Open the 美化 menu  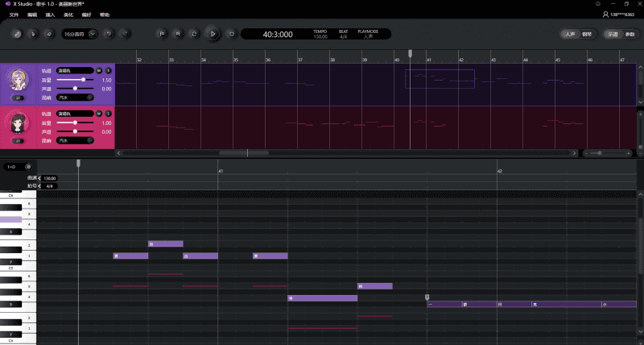point(68,15)
